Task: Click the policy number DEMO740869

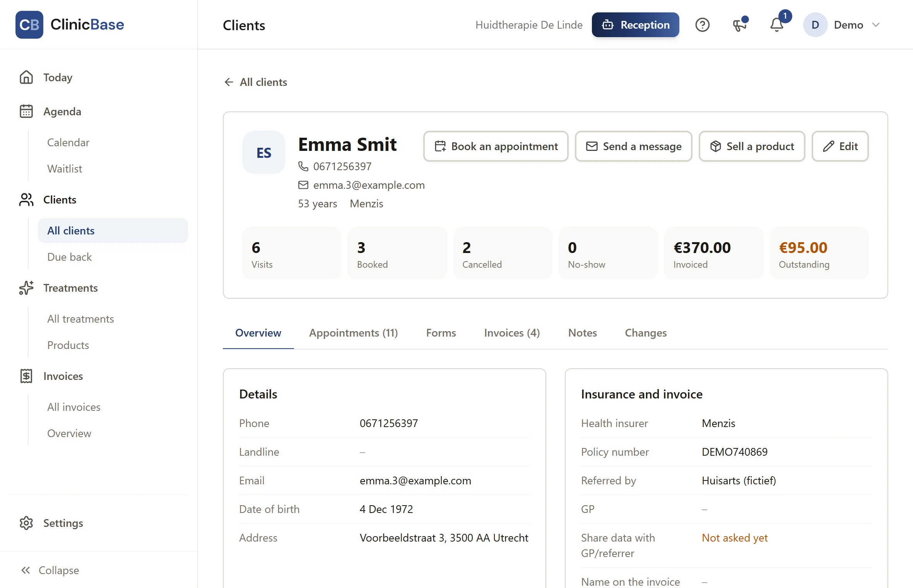Action: (735, 452)
